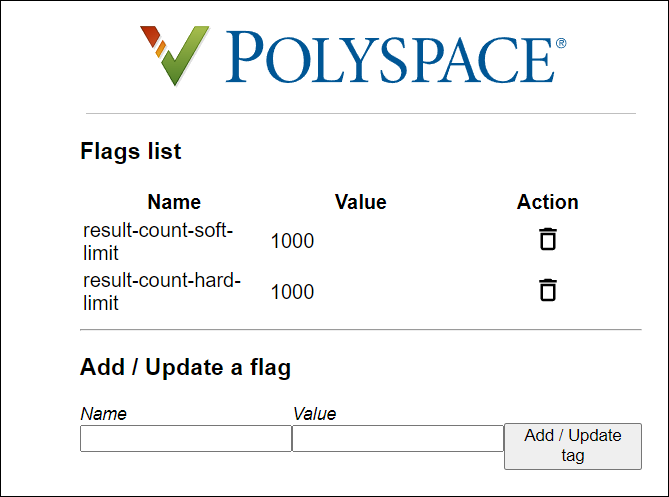Click the registered trademark symbol beside Polyspace
Image resolution: width=669 pixels, height=497 pixels.
tap(560, 44)
